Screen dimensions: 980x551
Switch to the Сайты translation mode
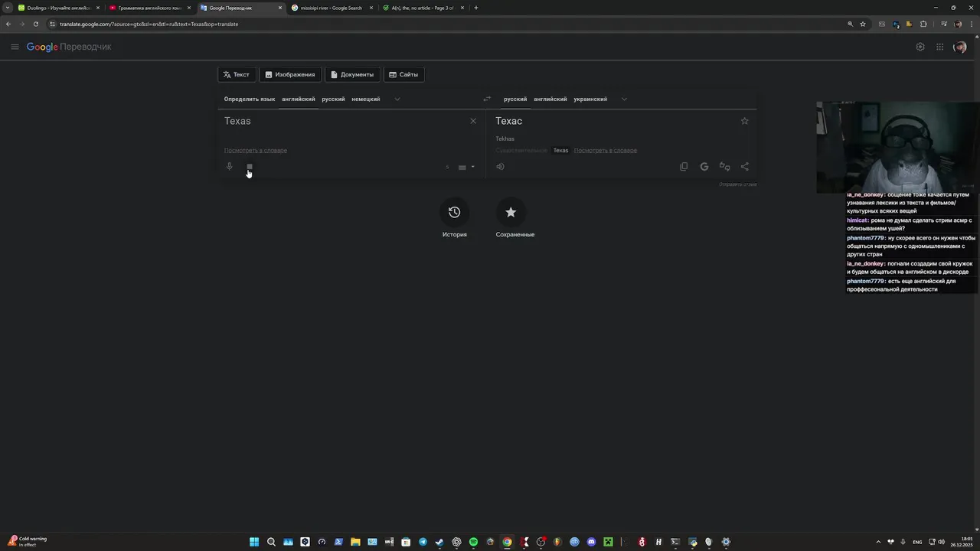[x=403, y=74]
